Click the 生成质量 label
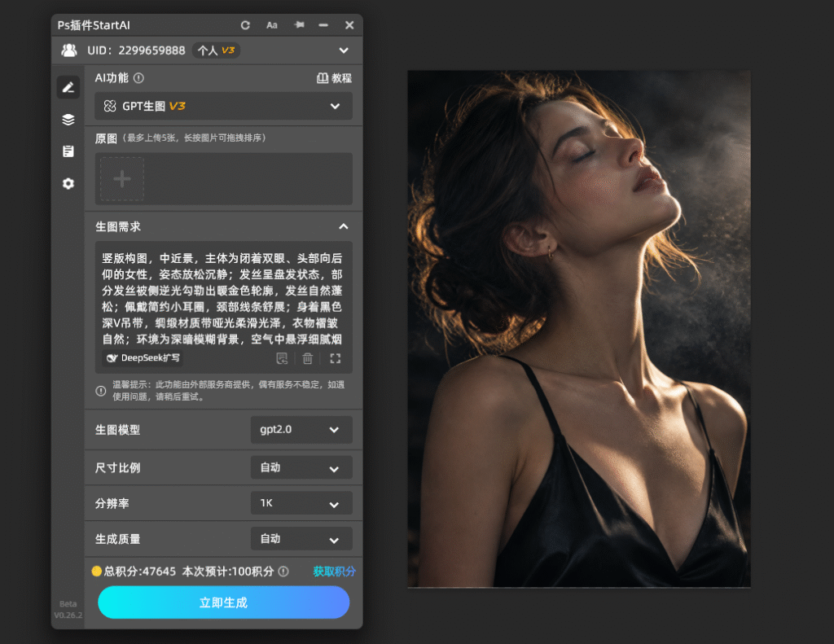834x644 pixels. pyautogui.click(x=117, y=539)
